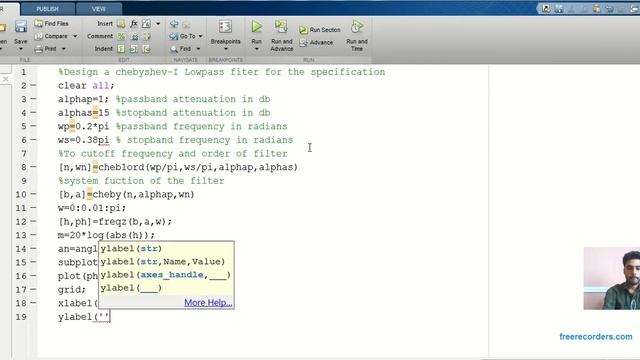
Task: Click insert fixed-point data icon
Action: (146, 24)
